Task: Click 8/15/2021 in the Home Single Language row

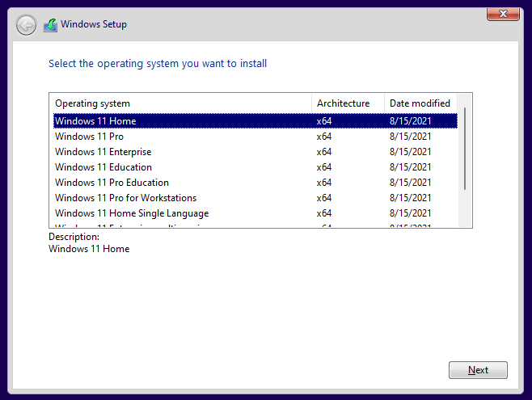Action: (410, 213)
